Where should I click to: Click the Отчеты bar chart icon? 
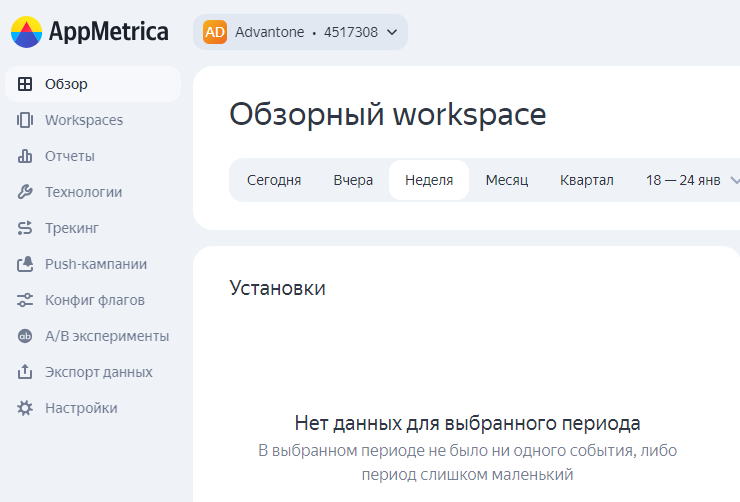tap(25, 156)
